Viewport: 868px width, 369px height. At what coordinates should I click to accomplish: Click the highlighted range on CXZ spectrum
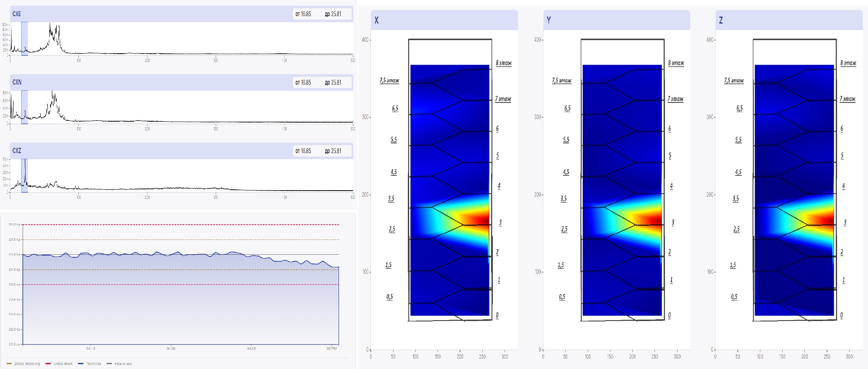(x=24, y=175)
